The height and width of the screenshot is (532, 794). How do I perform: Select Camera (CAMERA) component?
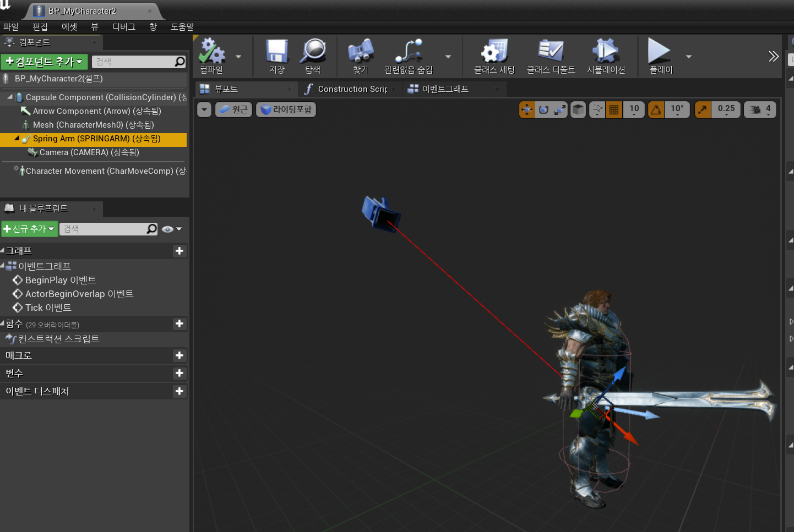tap(94, 152)
